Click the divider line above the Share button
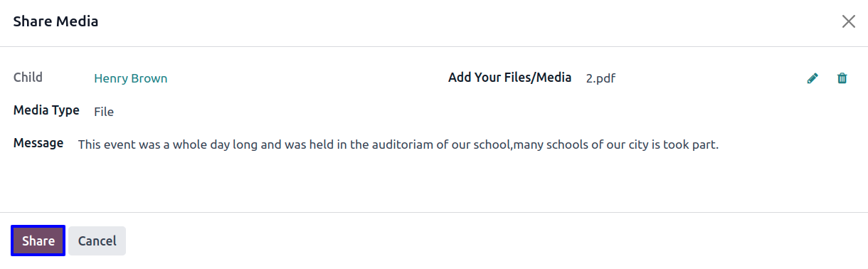 pos(434,212)
